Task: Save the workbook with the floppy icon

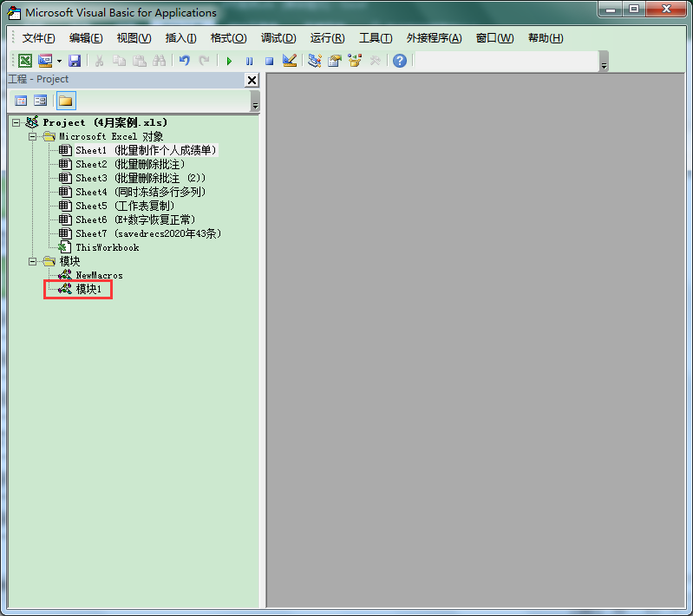Action: click(x=75, y=61)
